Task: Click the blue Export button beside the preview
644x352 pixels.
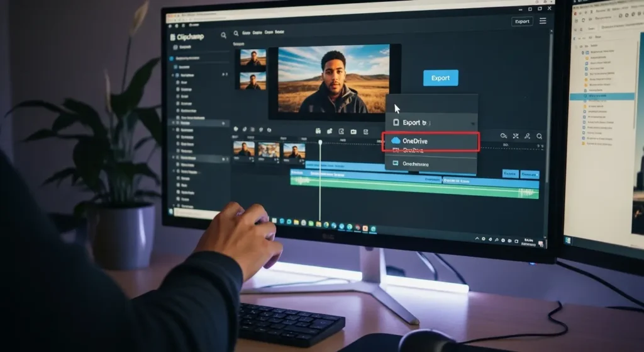Action: tap(440, 77)
